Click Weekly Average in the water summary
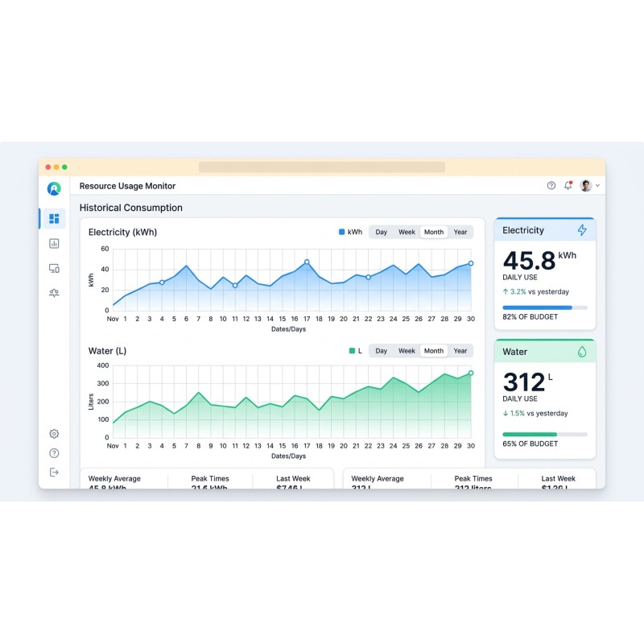 tap(377, 478)
